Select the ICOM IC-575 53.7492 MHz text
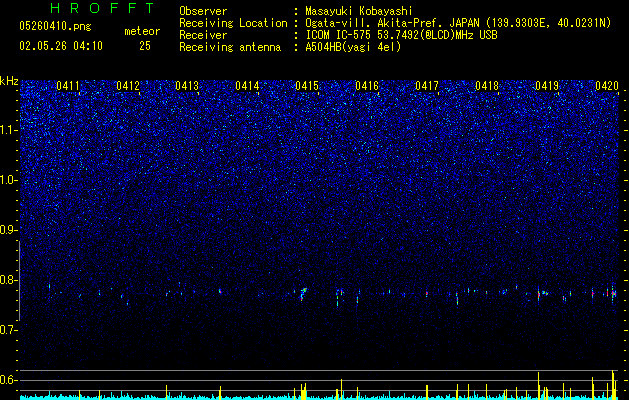The width and height of the screenshot is (629, 400). [401, 35]
